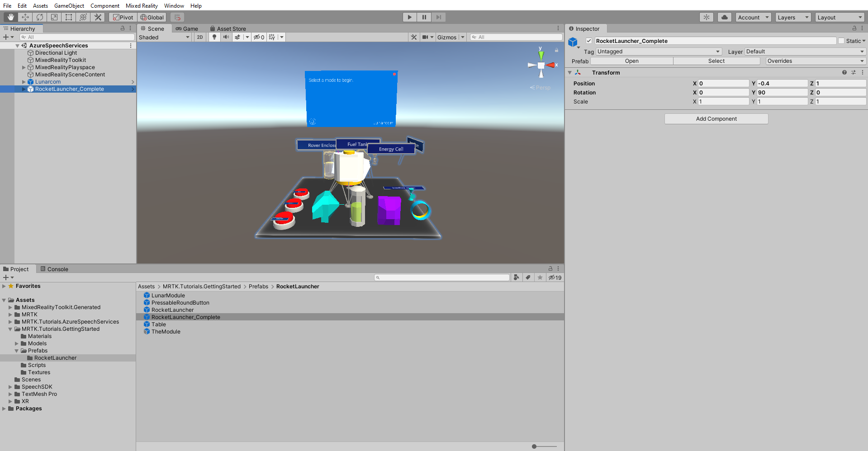Open the Layer dropdown showing Default
Viewport: 868px width, 451px height.
tap(805, 52)
